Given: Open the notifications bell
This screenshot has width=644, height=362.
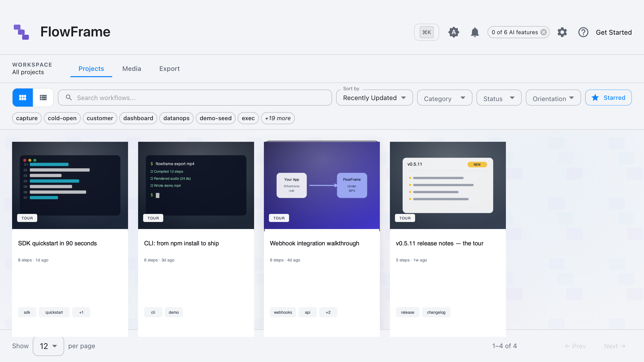Looking at the screenshot, I should [475, 32].
